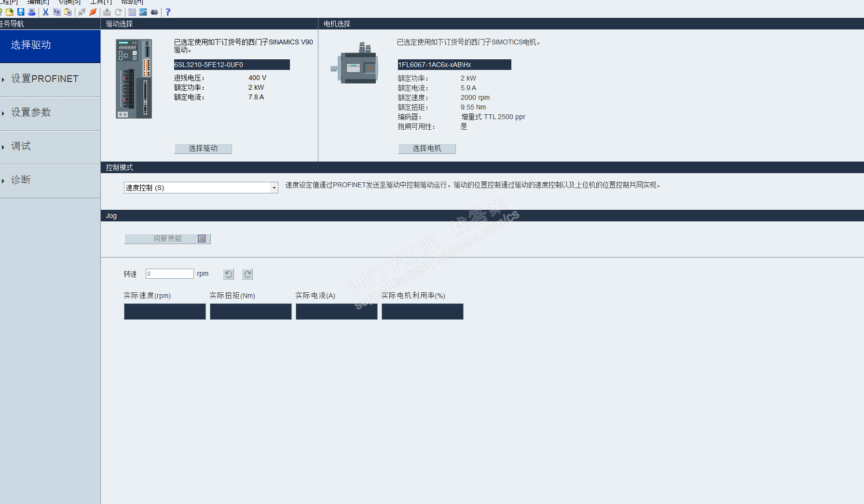The width and height of the screenshot is (864, 504).
Task: Click the SIMOTICS motor image
Action: point(355,63)
